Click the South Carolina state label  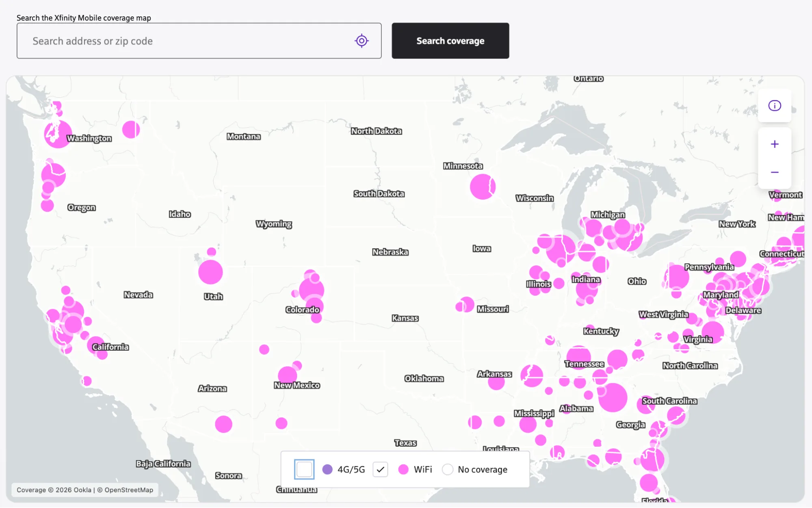click(x=669, y=401)
